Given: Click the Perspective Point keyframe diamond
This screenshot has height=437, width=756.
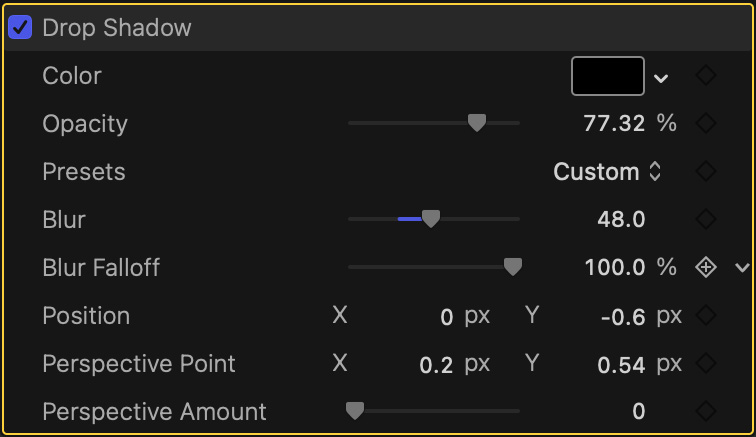Looking at the screenshot, I should [706, 363].
